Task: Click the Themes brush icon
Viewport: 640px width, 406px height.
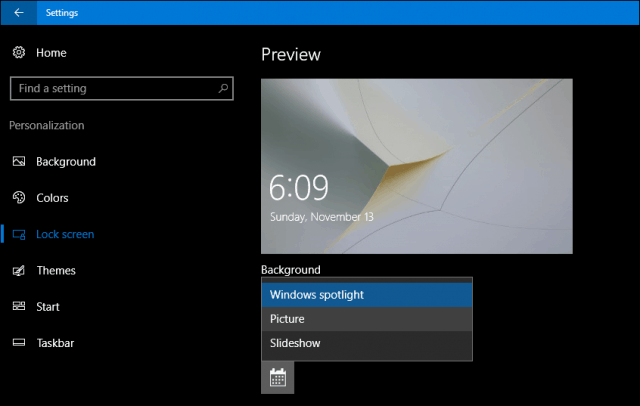Action: pos(19,271)
